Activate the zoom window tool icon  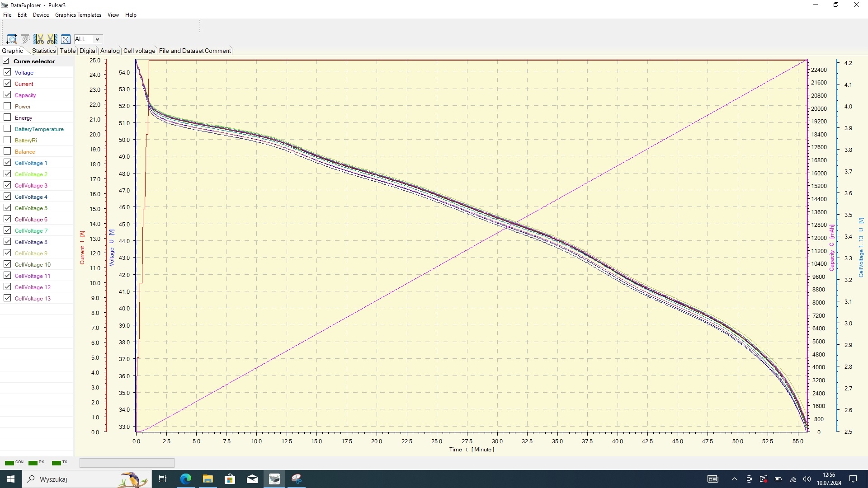pyautogui.click(x=12, y=39)
